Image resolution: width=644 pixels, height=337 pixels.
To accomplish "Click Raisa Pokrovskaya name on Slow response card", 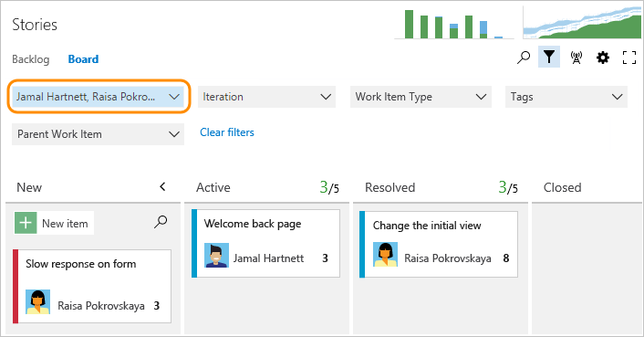I will (101, 306).
